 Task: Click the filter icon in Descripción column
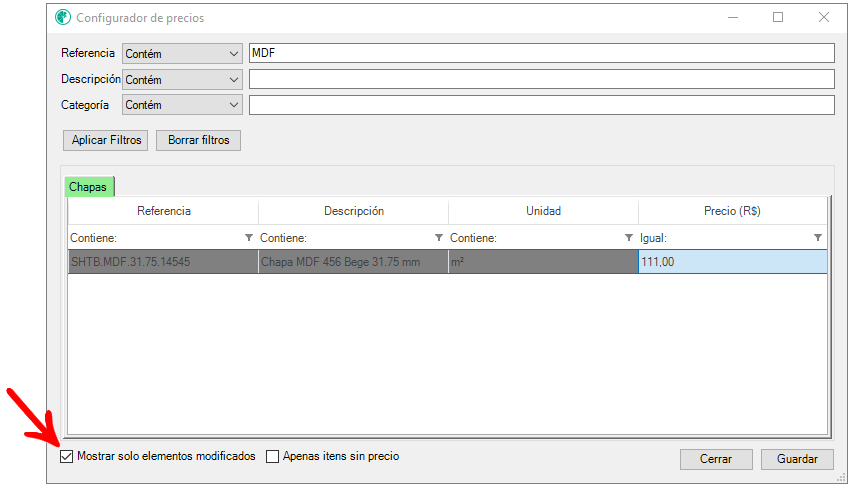(x=439, y=238)
